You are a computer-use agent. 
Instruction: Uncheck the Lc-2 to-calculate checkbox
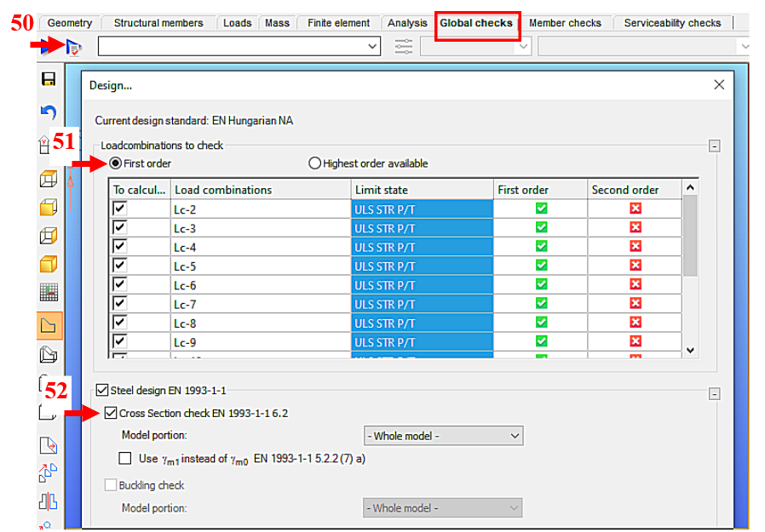(119, 209)
